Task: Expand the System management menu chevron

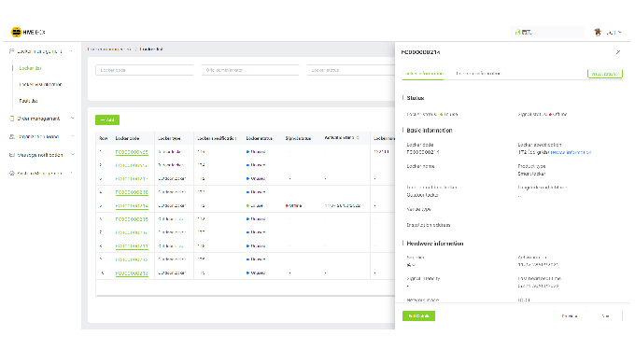Action: (72, 173)
